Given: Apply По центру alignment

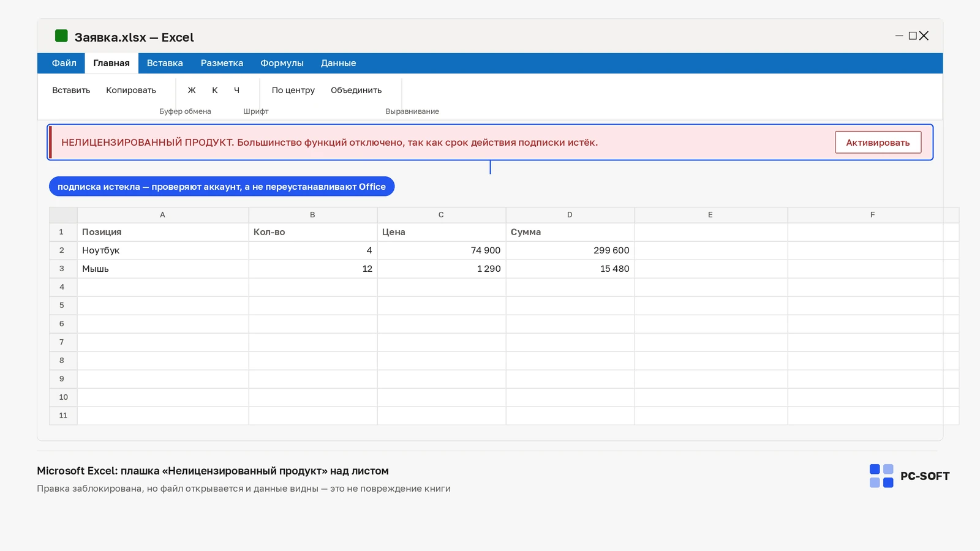Looking at the screenshot, I should pos(293,90).
